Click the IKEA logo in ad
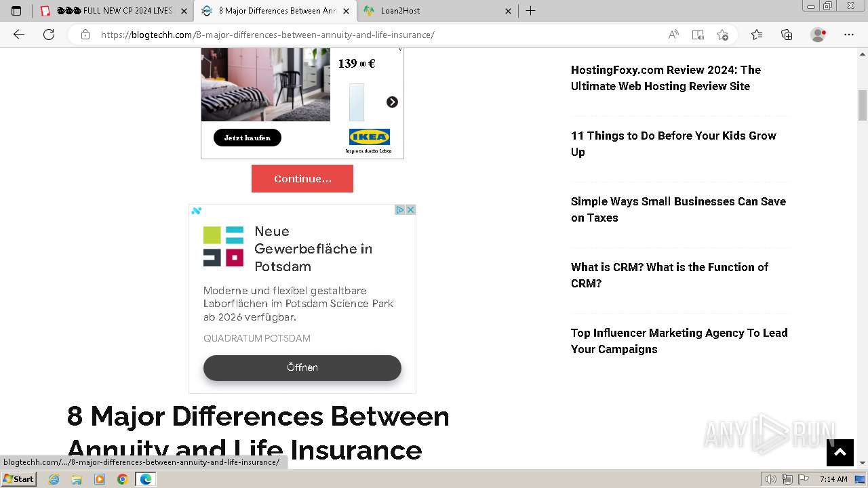The image size is (868, 488). click(369, 137)
